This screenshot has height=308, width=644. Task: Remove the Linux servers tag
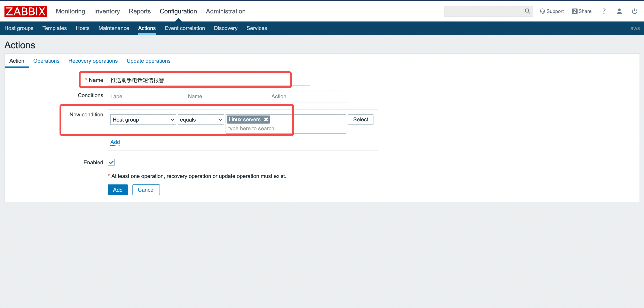click(266, 120)
